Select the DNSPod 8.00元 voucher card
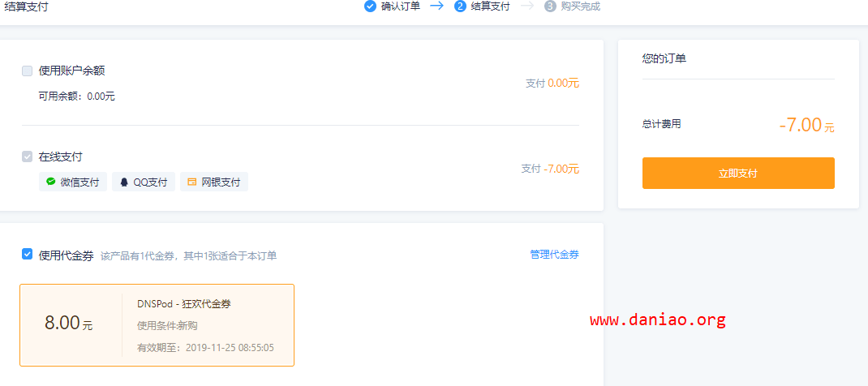Viewport: 868px width, 386px height. (x=157, y=325)
